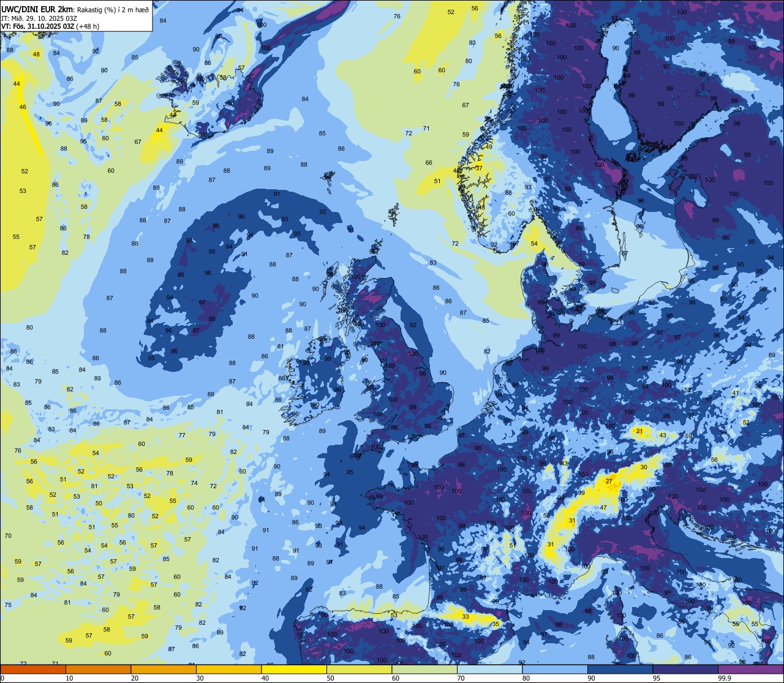
Task: Click the amber 30–40 legend segment
Action: coord(228,669)
